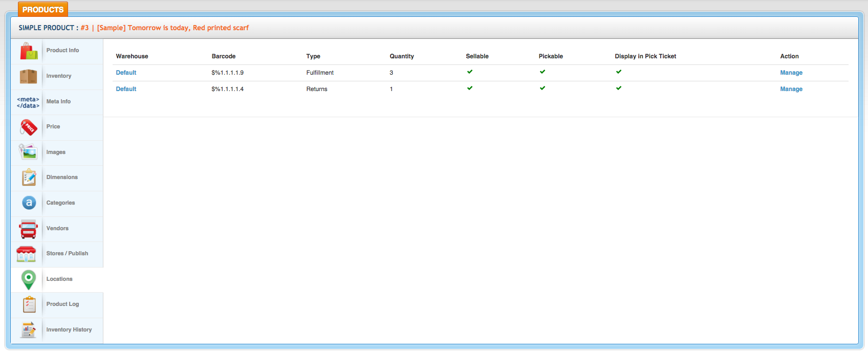Click Pickable checkmark in Returns row
Image resolution: width=868 pixels, height=353 pixels.
click(x=542, y=88)
